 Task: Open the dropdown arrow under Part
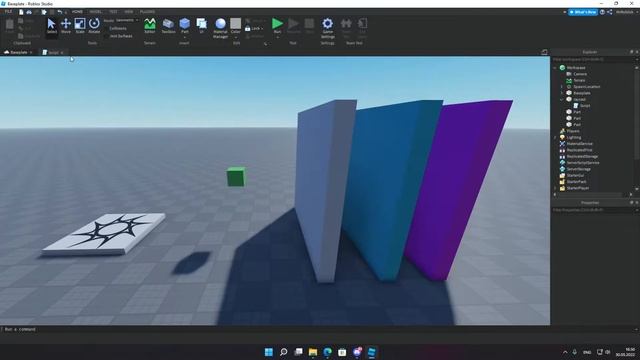[x=184, y=37]
